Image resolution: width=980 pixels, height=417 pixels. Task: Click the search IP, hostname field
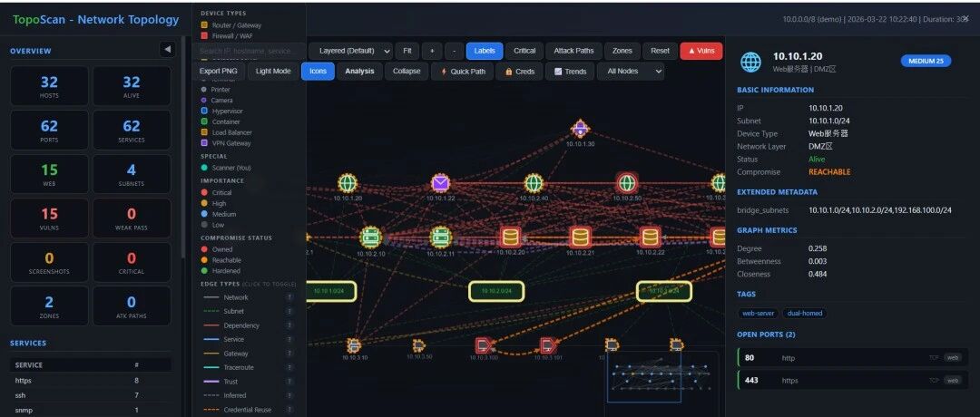tap(250, 51)
